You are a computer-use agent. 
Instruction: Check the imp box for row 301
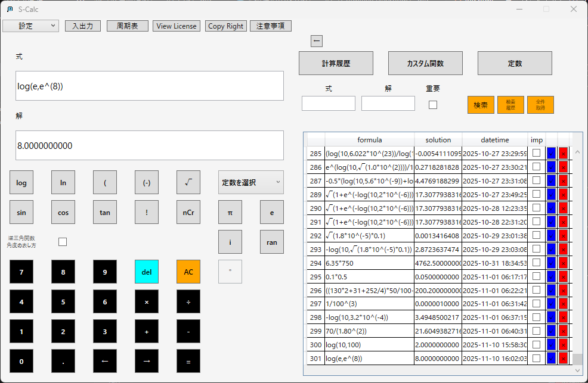536,358
